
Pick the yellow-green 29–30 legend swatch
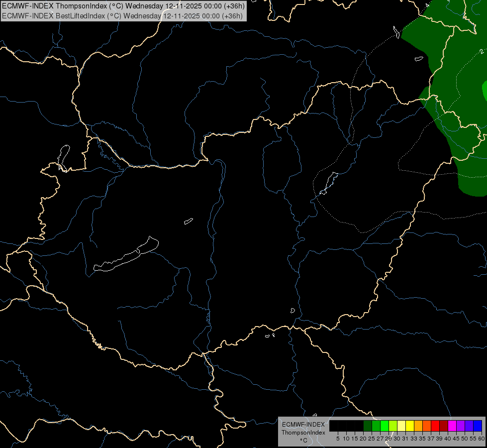(x=393, y=426)
